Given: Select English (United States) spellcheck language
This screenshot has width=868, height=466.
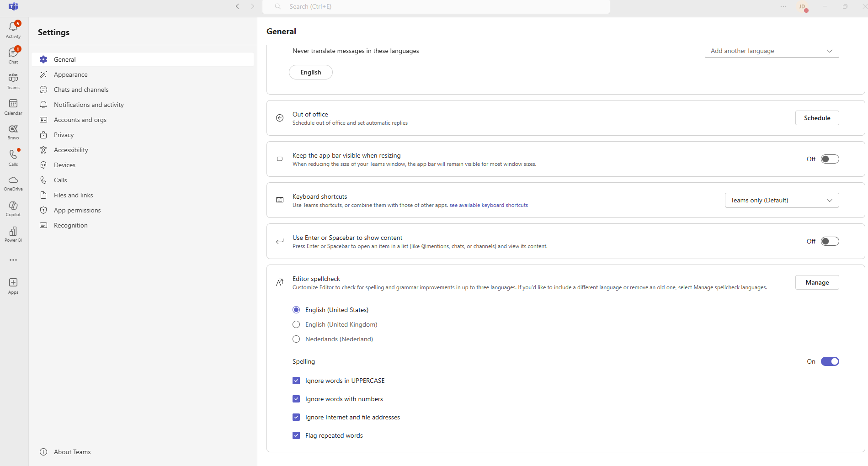Looking at the screenshot, I should point(296,310).
